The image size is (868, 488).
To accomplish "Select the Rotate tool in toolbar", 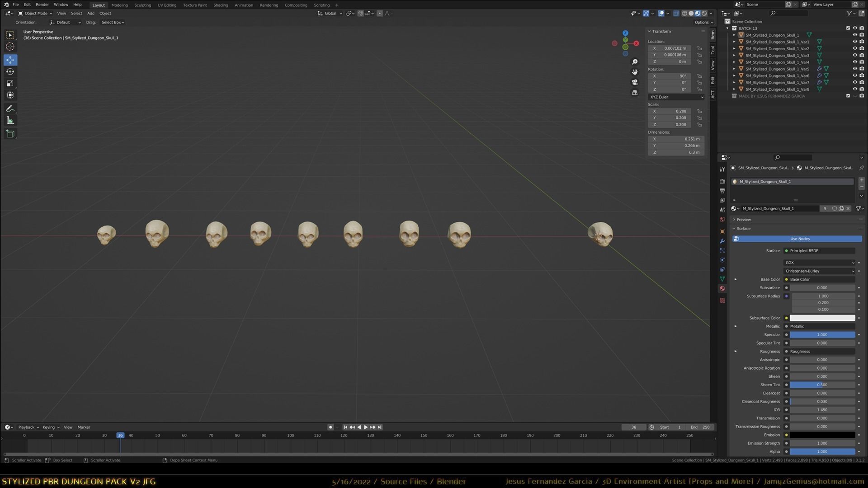I will point(10,72).
